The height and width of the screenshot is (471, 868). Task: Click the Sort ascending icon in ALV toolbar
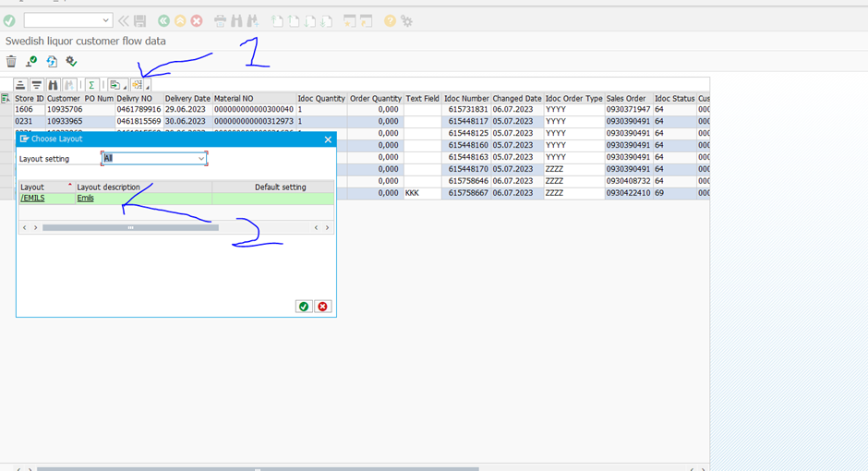(x=19, y=85)
